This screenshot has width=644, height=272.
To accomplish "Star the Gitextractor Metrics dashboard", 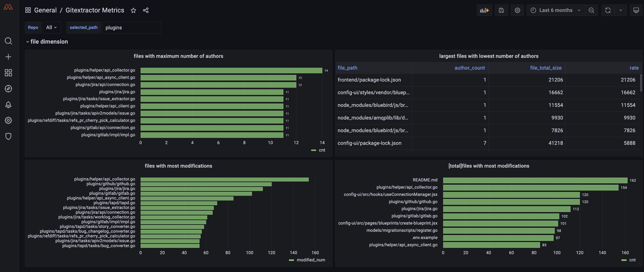I will [x=133, y=10].
